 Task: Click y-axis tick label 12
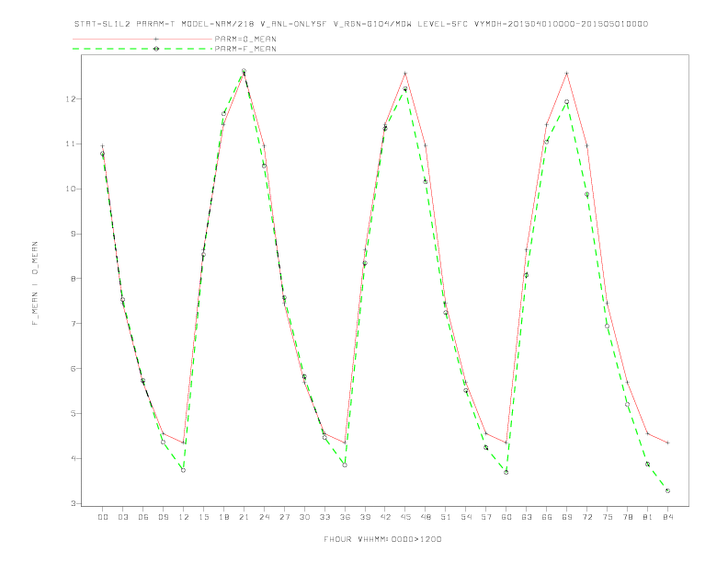click(71, 99)
